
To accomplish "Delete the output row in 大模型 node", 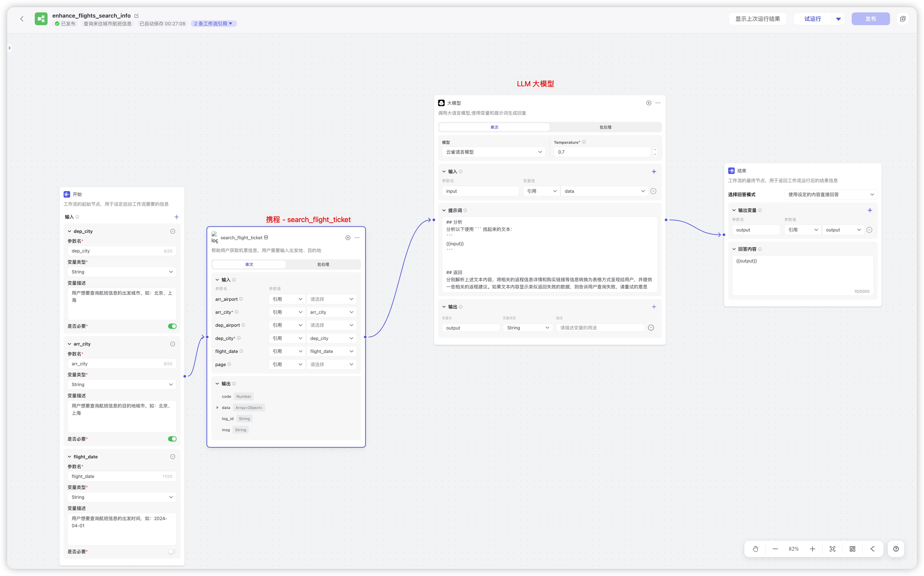I will tap(651, 328).
